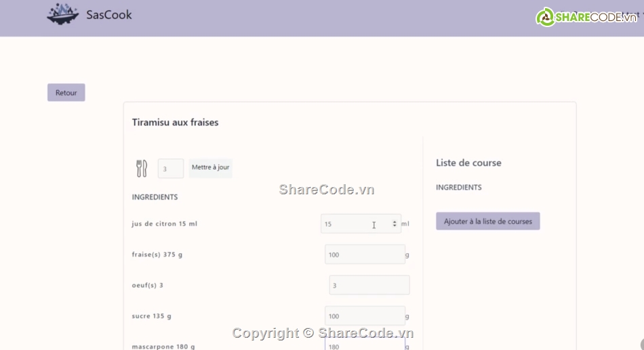
Task: Click the Liste de course heading
Action: coord(468,163)
